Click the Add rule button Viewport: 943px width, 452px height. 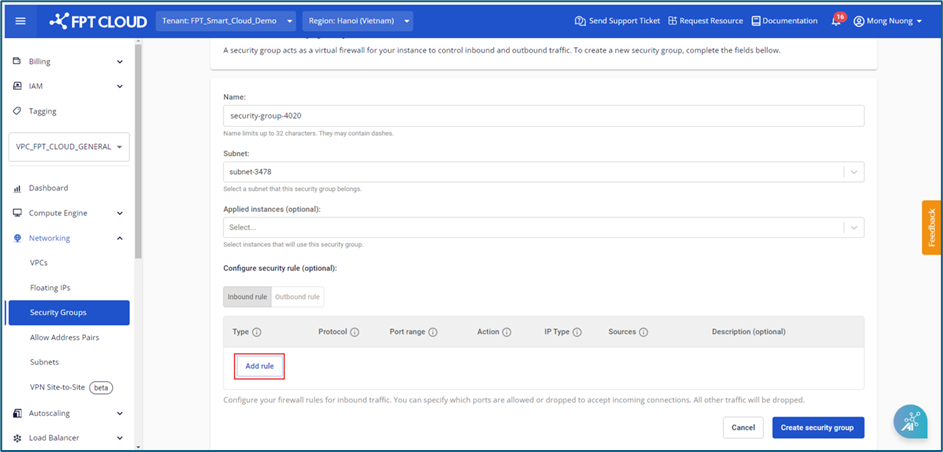(259, 366)
